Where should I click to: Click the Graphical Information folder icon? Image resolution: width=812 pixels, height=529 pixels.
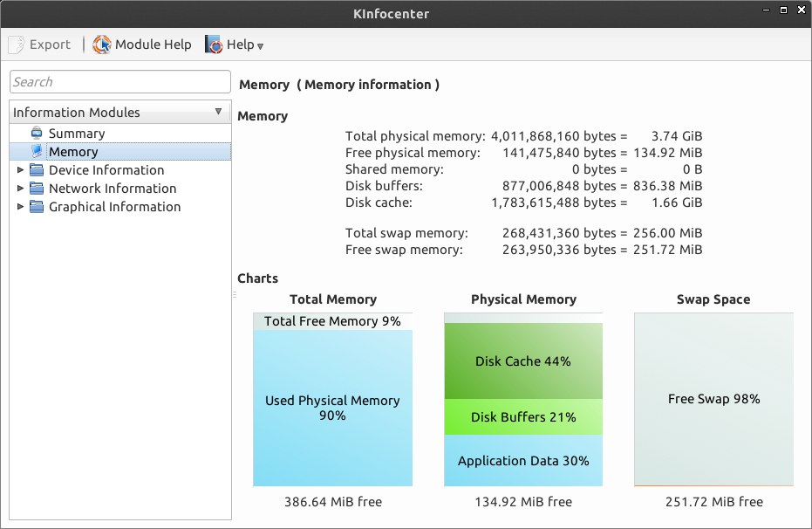point(37,207)
